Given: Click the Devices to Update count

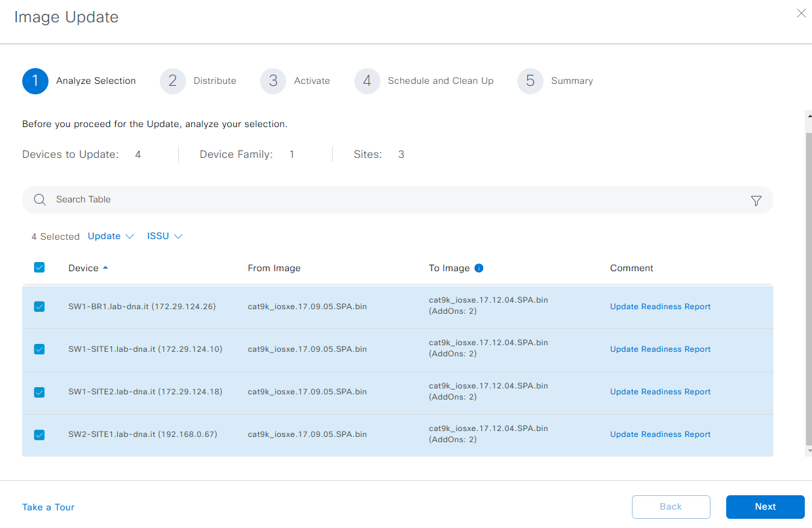Looking at the screenshot, I should pos(138,155).
